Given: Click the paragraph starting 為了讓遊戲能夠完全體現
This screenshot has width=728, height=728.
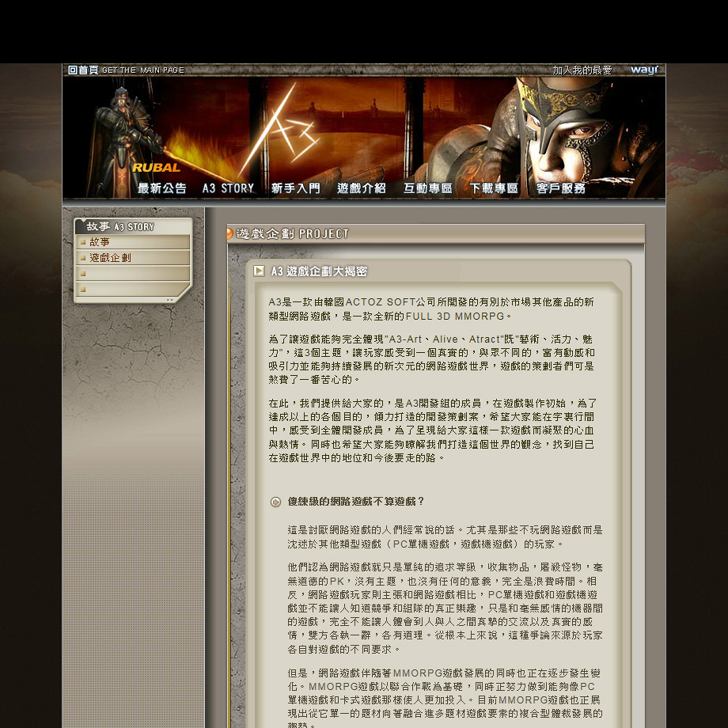Looking at the screenshot, I should coord(431,359).
